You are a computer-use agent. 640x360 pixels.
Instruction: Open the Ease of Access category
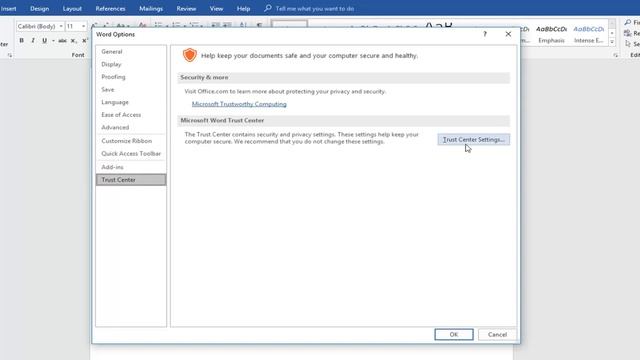point(131,115)
